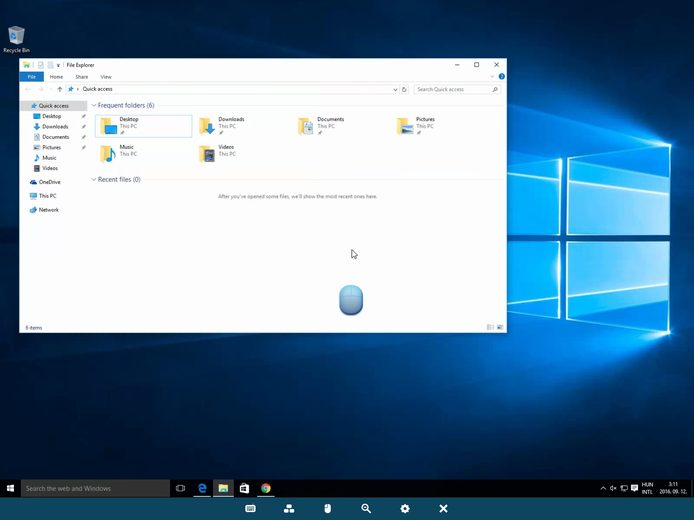Select Network in the navigation pane
This screenshot has width=694, height=520.
pyautogui.click(x=48, y=210)
